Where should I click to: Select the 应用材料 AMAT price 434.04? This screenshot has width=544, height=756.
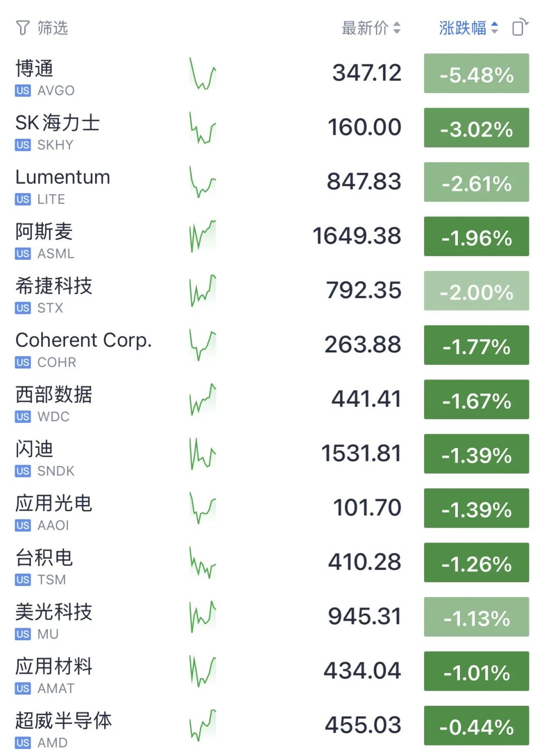[x=362, y=671]
